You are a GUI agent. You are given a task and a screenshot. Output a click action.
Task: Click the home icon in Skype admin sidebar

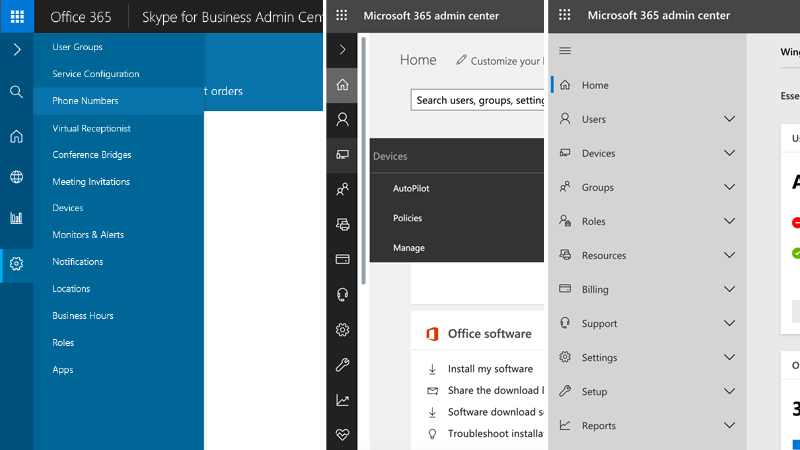[16, 136]
